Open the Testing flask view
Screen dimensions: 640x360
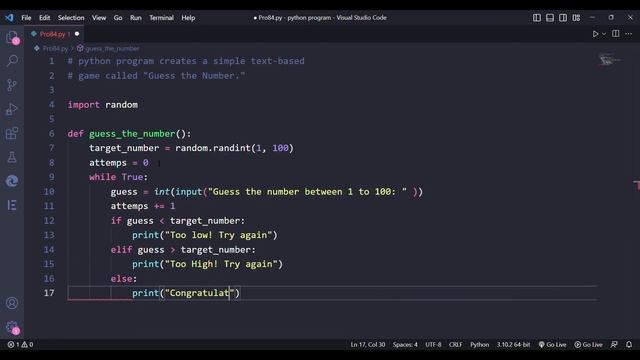(x=12, y=157)
